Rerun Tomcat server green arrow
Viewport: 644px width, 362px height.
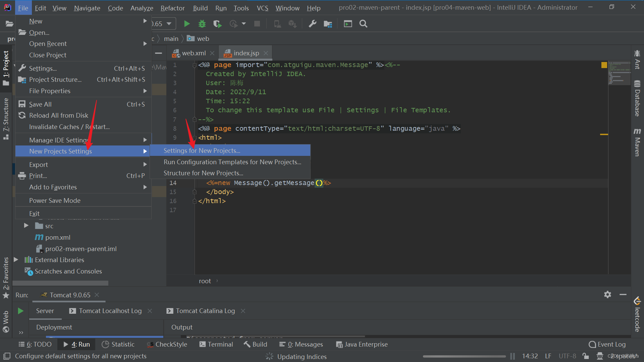20,311
